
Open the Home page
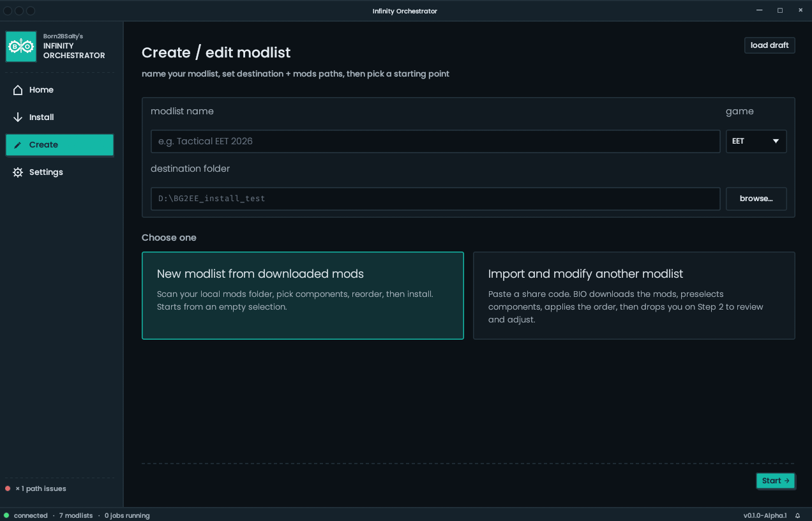tap(59, 90)
